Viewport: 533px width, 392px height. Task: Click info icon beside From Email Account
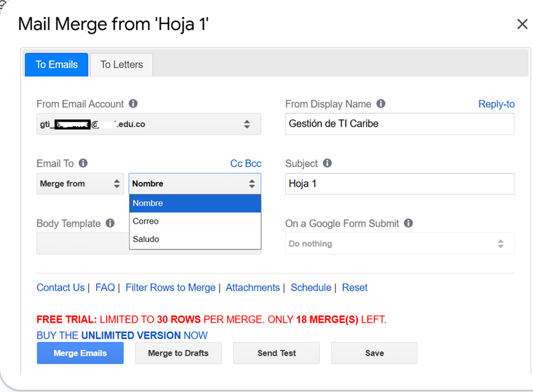coord(133,104)
